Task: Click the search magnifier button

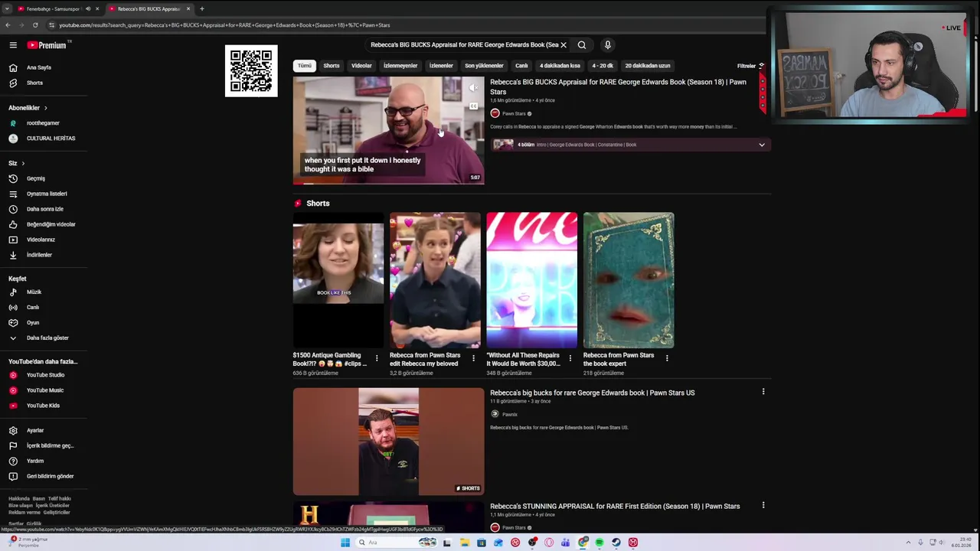Action: 582,45
